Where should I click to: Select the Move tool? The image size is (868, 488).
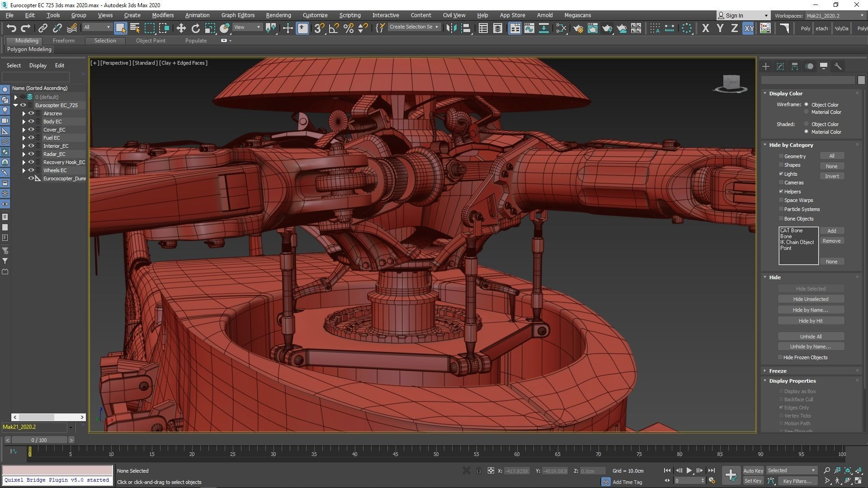(181, 28)
